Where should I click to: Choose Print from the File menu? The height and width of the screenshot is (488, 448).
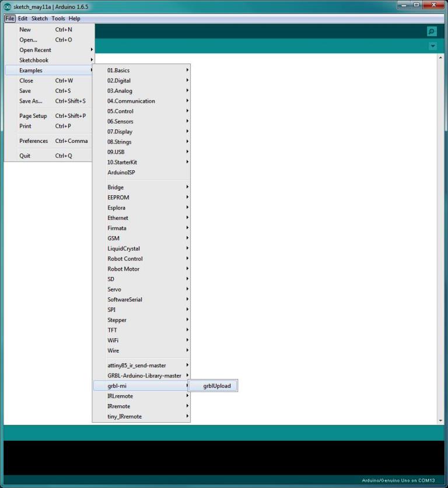click(x=49, y=126)
